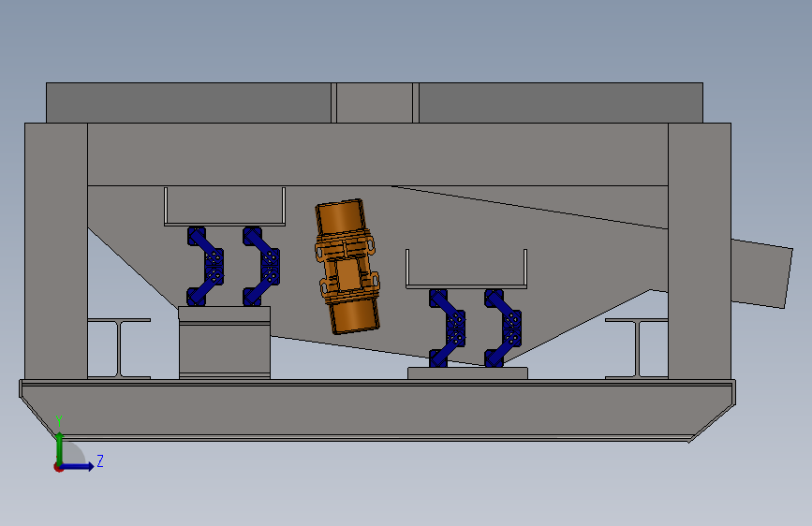Select the lower-right U-channel bracket
The height and width of the screenshot is (526, 812).
[x=466, y=270]
